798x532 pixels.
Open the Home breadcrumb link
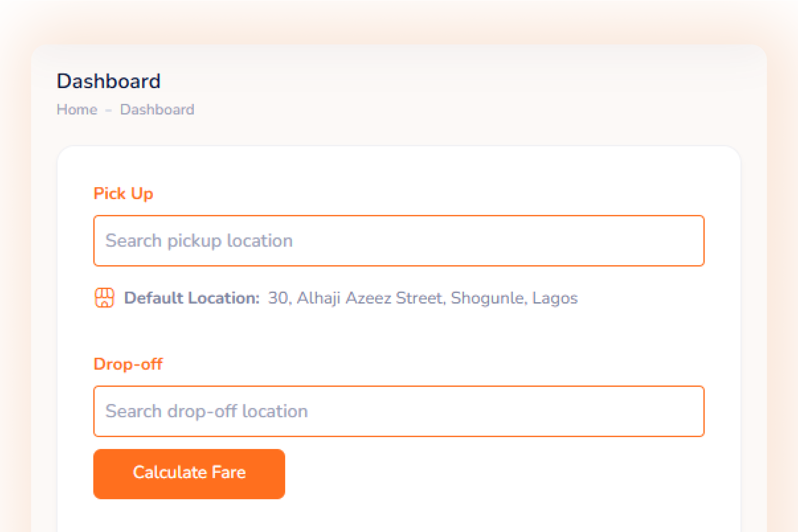tap(77, 110)
